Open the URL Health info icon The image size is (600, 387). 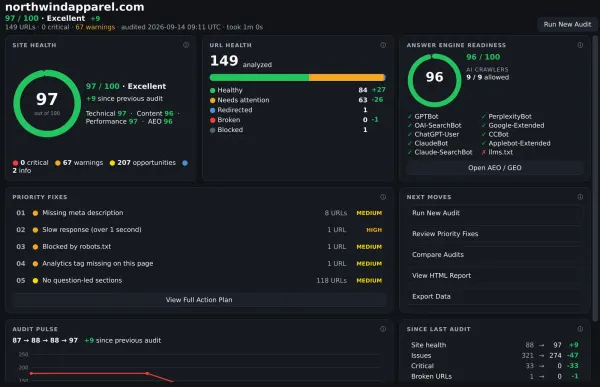click(383, 45)
